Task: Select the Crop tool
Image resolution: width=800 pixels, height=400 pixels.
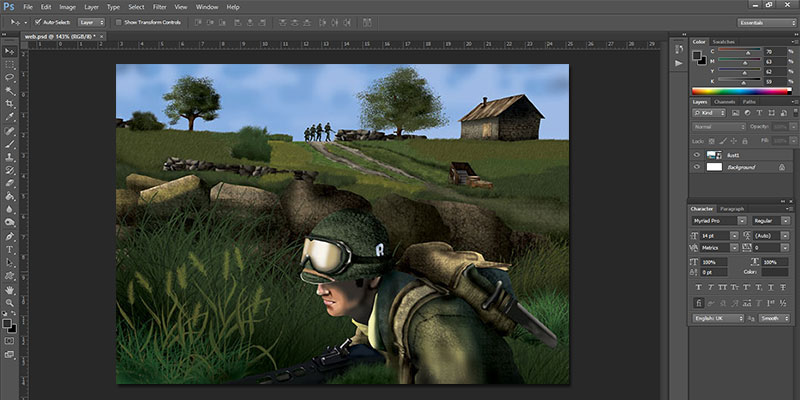Action: (x=10, y=104)
